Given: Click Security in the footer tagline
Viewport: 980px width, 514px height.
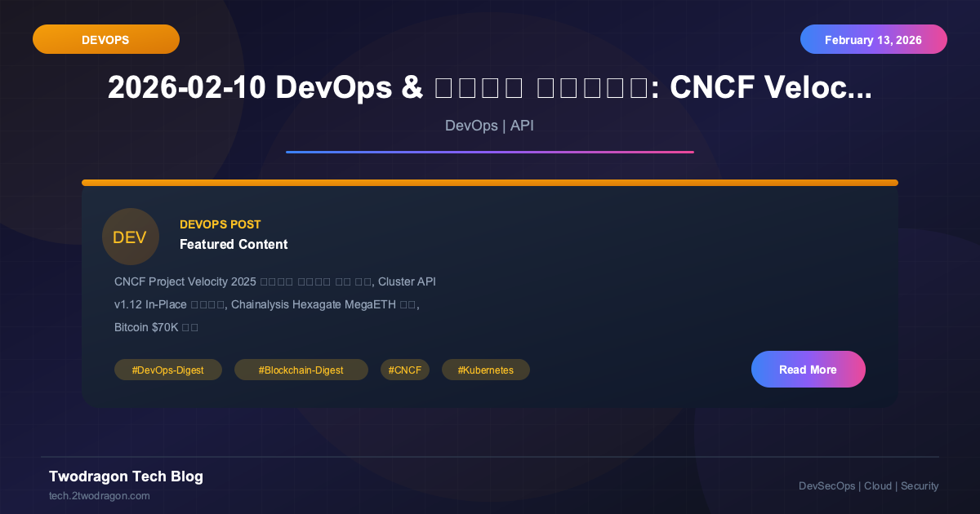Looking at the screenshot, I should (920, 485).
